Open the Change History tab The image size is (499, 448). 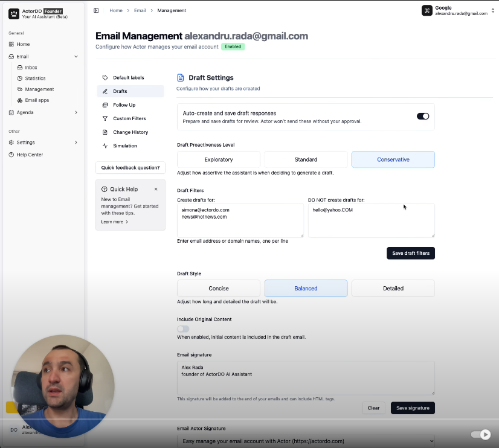(x=130, y=132)
